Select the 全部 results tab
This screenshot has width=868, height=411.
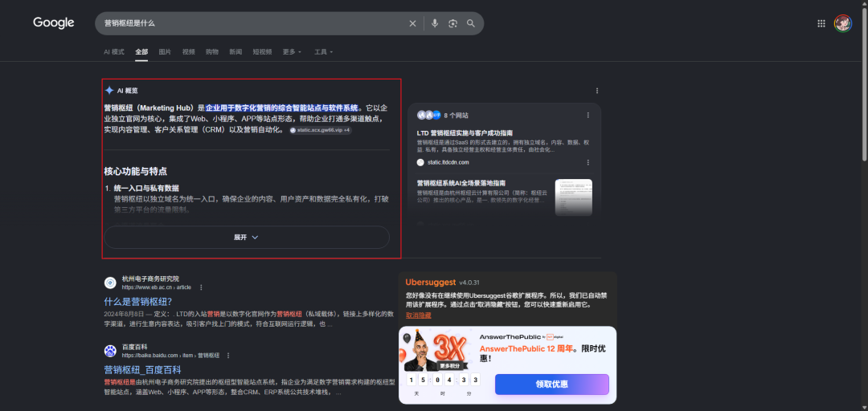(141, 51)
